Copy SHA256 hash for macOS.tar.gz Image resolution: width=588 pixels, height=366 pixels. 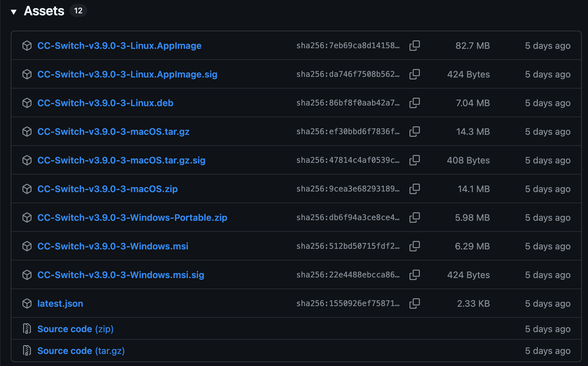pos(414,132)
